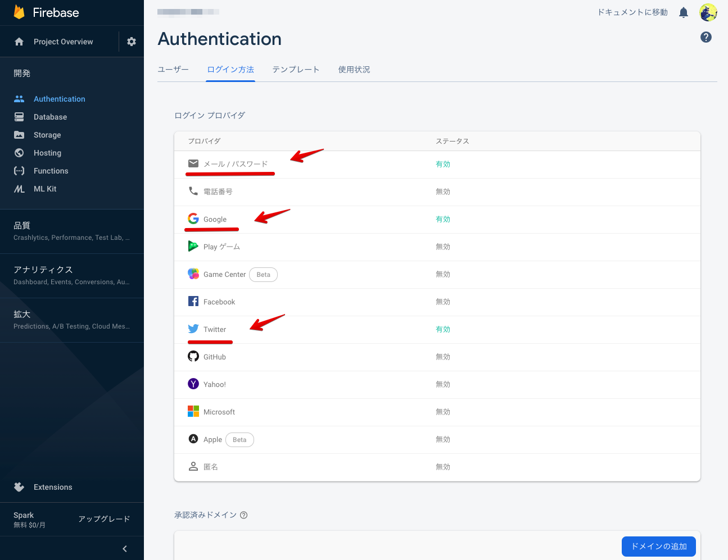
Task: Open the 使用状況 tab
Action: (x=354, y=70)
